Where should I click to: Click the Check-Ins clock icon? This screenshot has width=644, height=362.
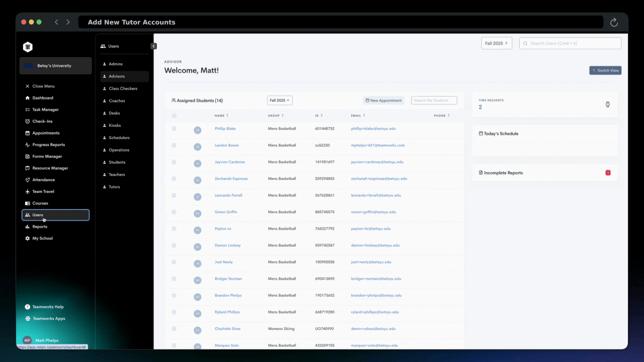click(x=28, y=121)
